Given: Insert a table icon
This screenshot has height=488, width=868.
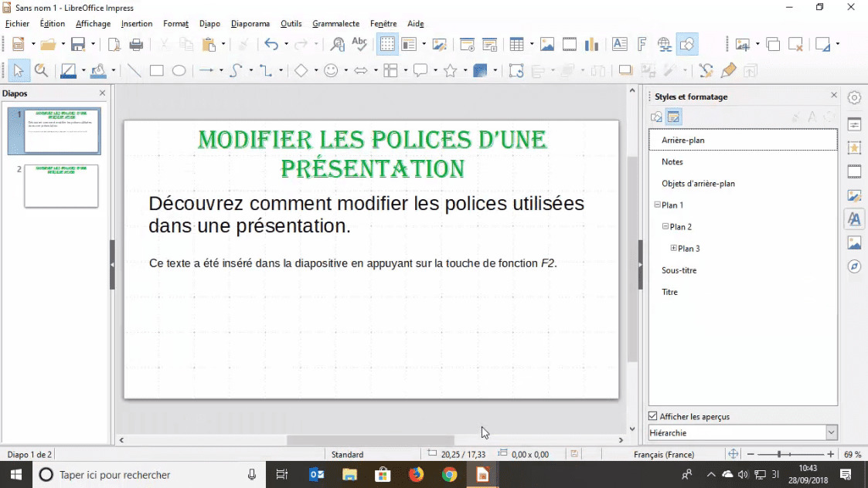Looking at the screenshot, I should coord(516,44).
